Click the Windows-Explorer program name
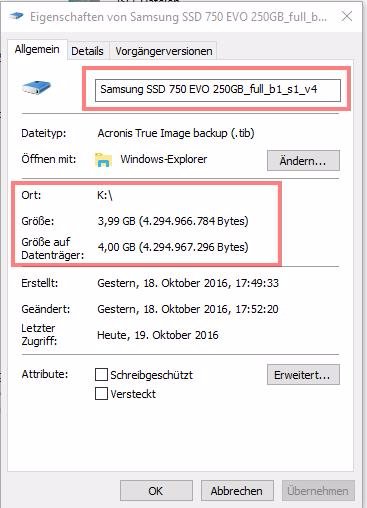The image size is (367, 508). pos(164,159)
